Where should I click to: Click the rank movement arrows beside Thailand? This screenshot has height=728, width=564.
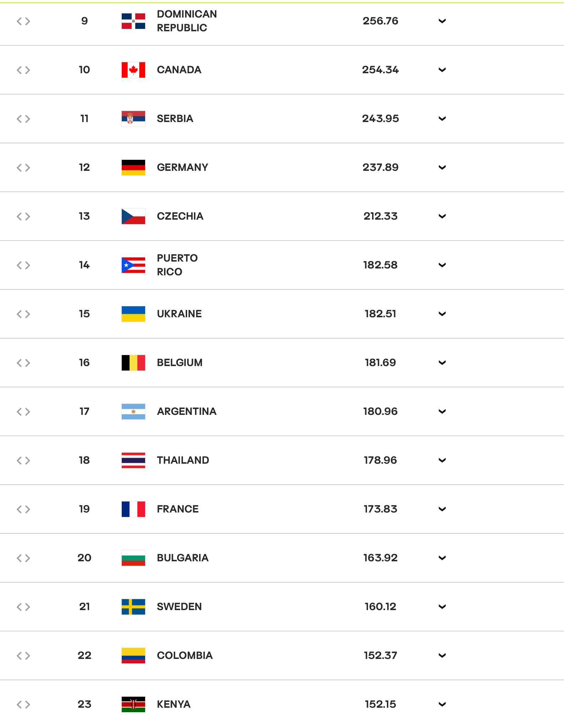[23, 460]
